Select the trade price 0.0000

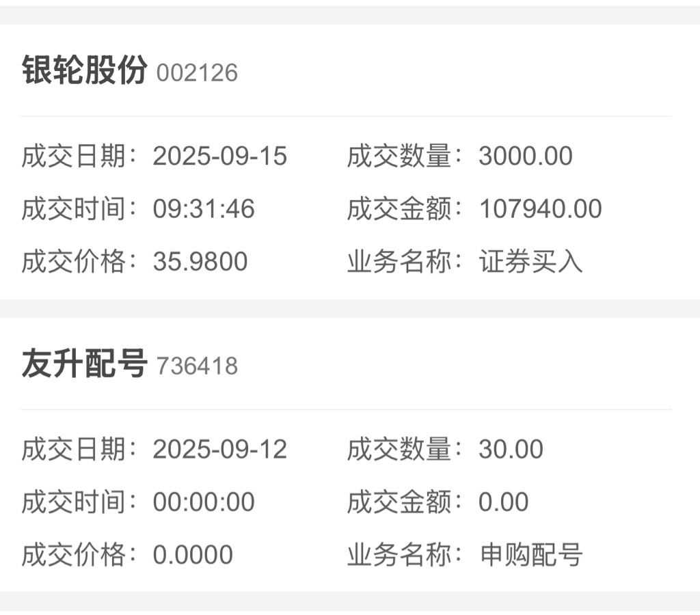click(192, 554)
